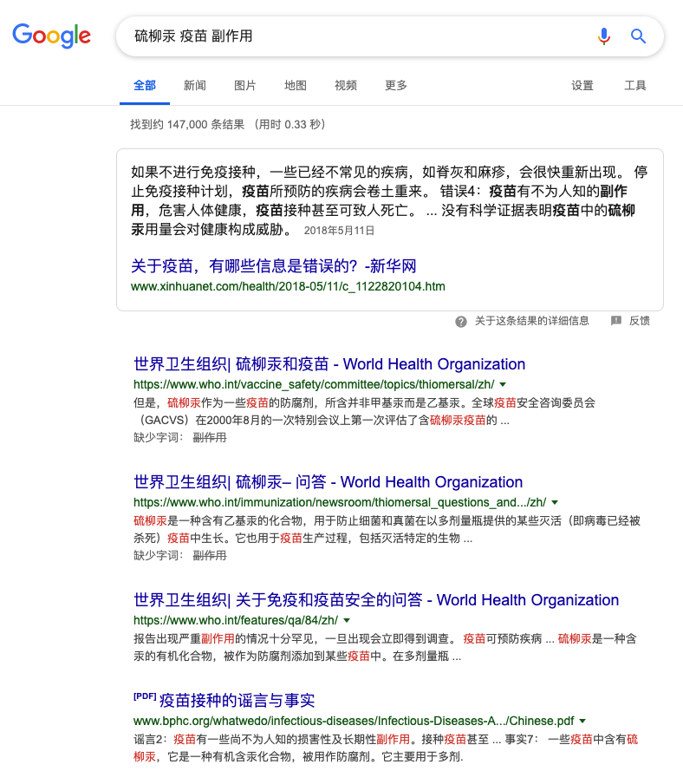Switch to the 图片 tab
Viewport: 683px width, 784px height.
coord(244,86)
